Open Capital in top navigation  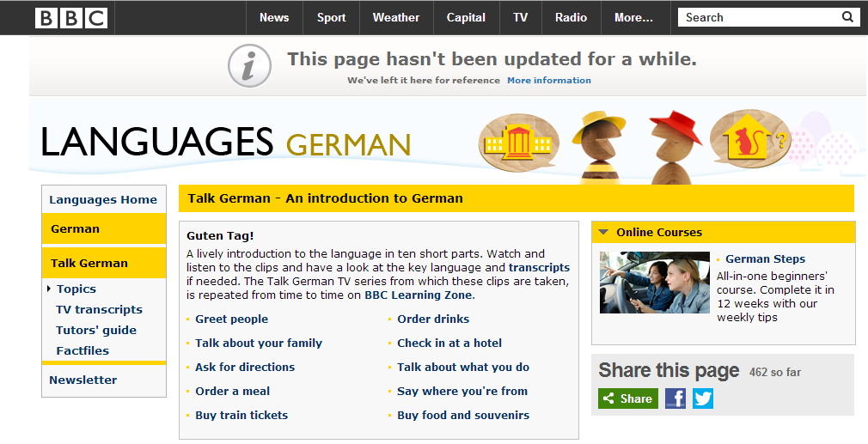(x=466, y=18)
